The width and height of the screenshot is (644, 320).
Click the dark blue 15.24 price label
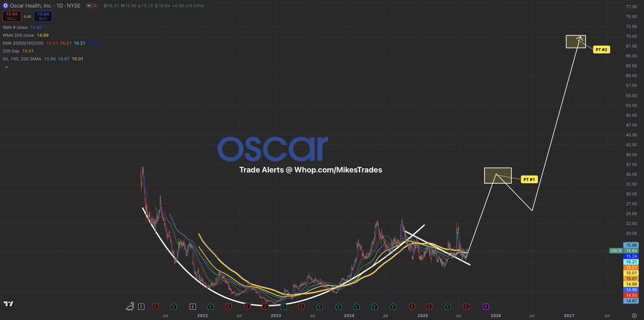coord(630,256)
